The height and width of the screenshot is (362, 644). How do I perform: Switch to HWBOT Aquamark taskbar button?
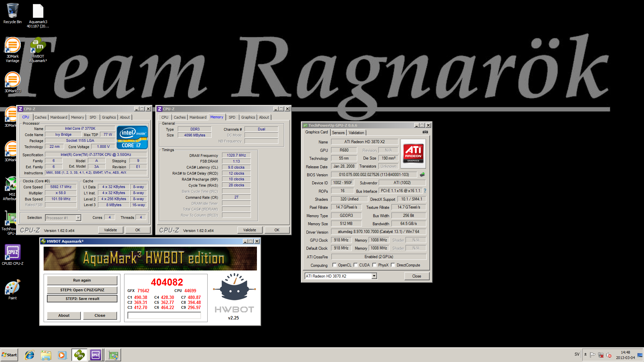pos(79,355)
